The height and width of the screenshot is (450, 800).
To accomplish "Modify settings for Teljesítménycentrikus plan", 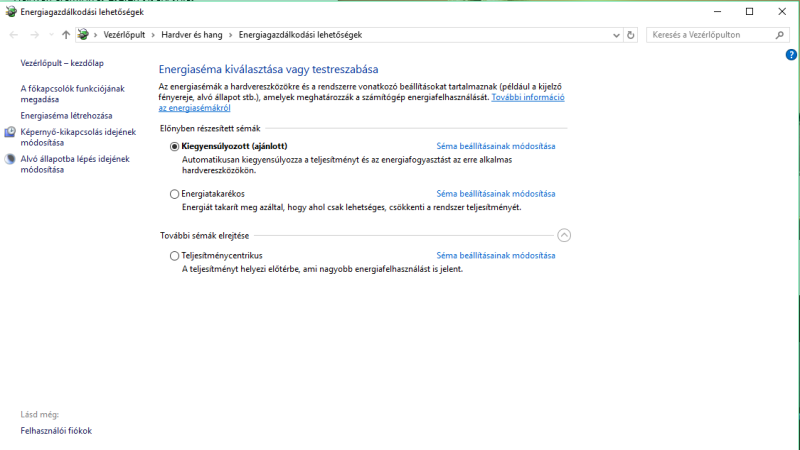I will point(495,255).
